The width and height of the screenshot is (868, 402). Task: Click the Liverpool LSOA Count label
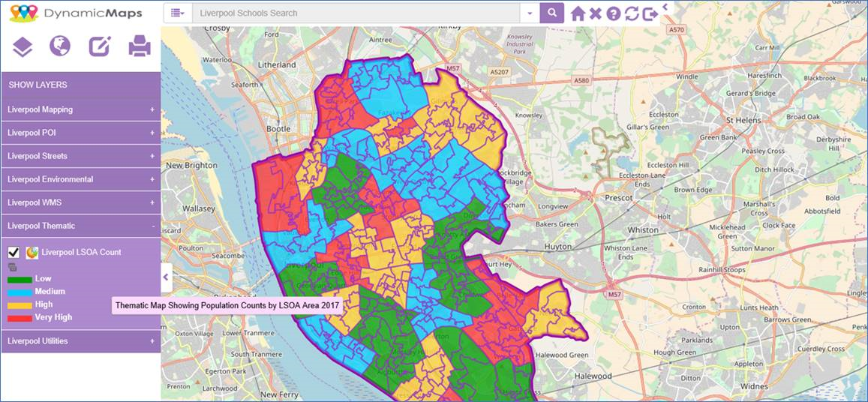(81, 252)
